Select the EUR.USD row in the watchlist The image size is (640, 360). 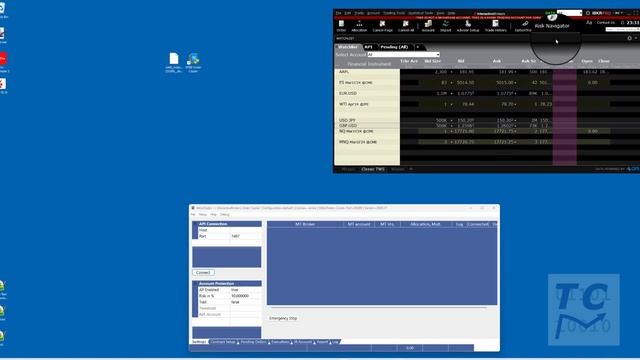point(367,93)
